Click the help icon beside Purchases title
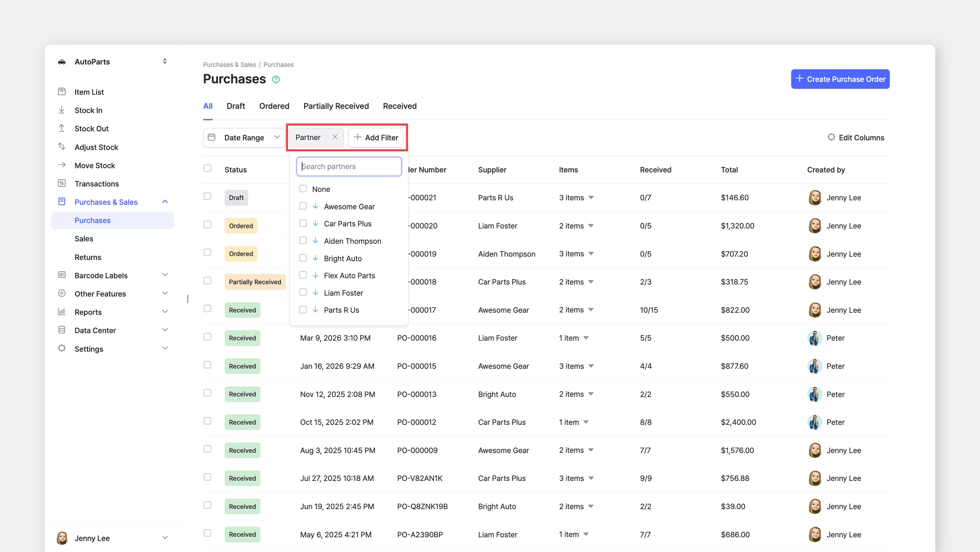 276,79
